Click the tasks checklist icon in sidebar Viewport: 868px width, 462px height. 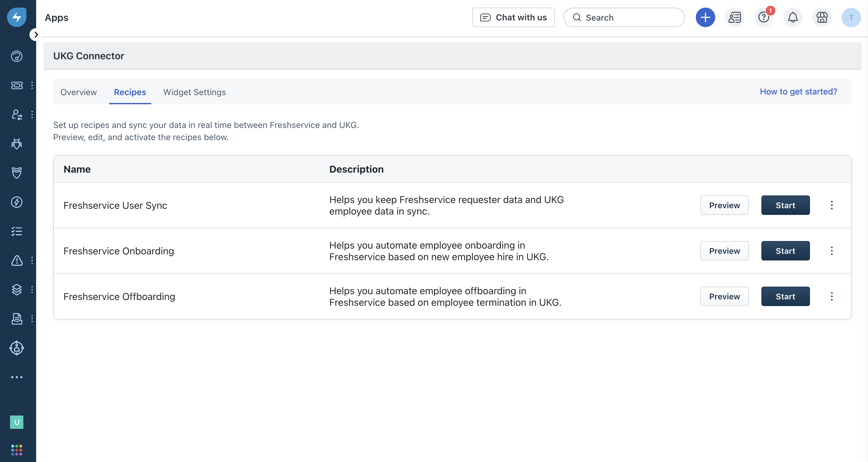16,231
